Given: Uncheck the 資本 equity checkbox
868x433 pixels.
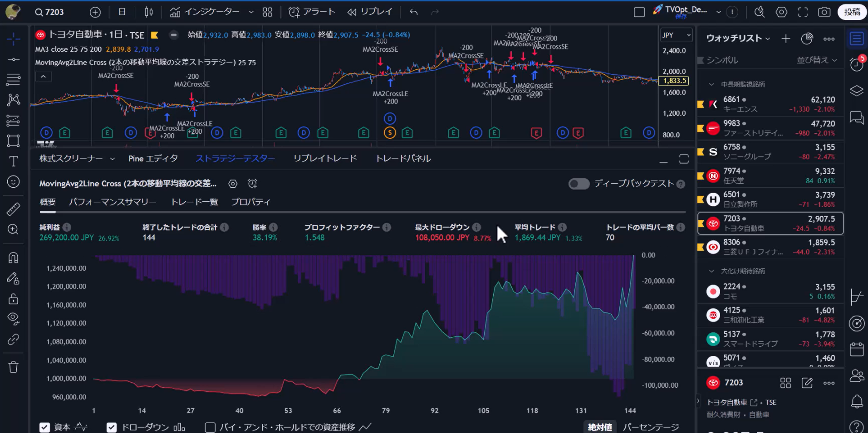Looking at the screenshot, I should click(44, 427).
